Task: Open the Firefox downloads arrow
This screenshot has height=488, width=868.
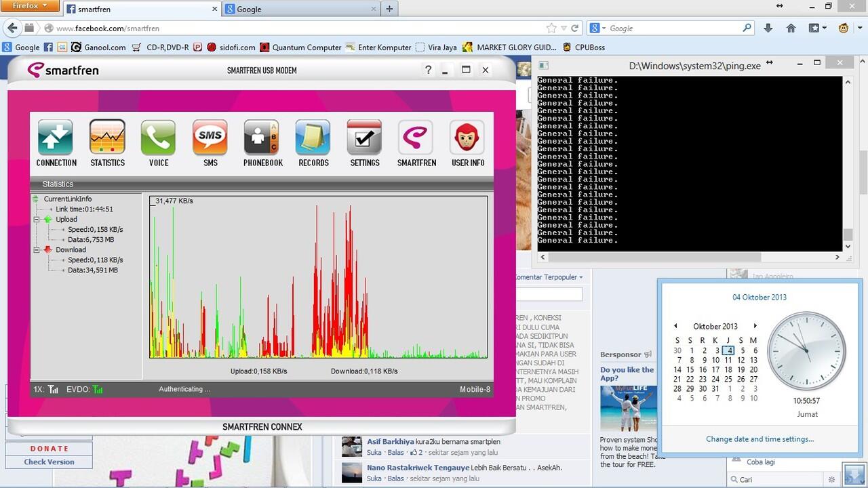Action: [x=768, y=28]
